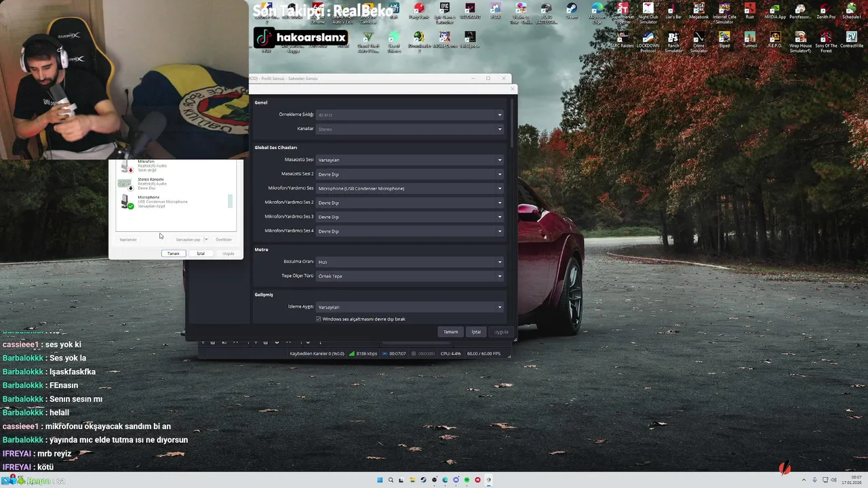Open the Internet Cafe Simulator desktop icon
This screenshot has width=868, height=488.
(724, 14)
